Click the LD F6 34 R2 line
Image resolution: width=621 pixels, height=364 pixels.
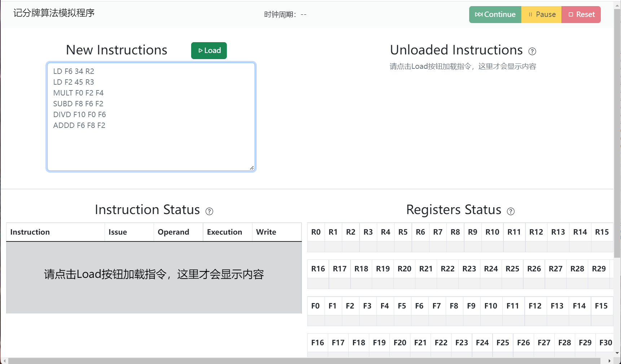point(74,71)
